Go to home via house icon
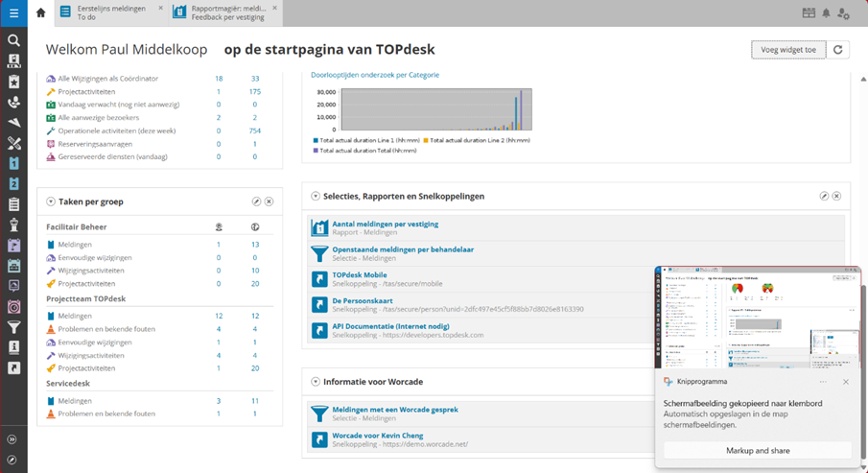 tap(40, 13)
